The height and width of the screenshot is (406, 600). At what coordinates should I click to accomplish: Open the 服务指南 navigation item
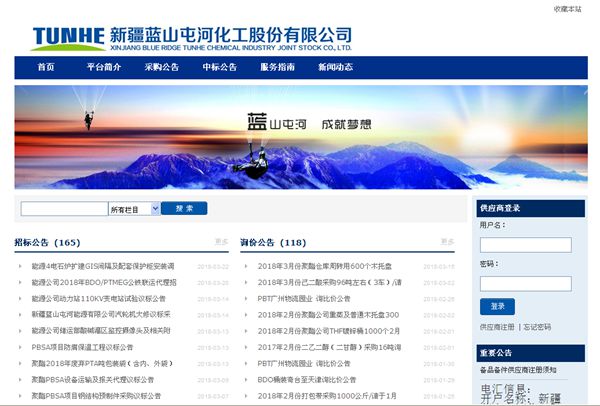(277, 68)
